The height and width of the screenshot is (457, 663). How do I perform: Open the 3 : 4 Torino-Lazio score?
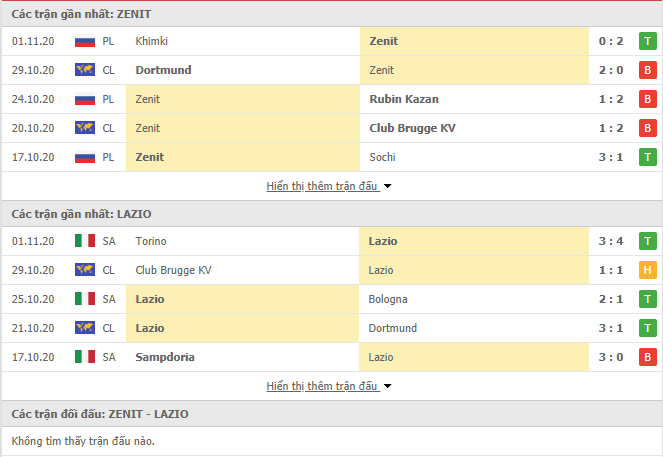point(611,241)
